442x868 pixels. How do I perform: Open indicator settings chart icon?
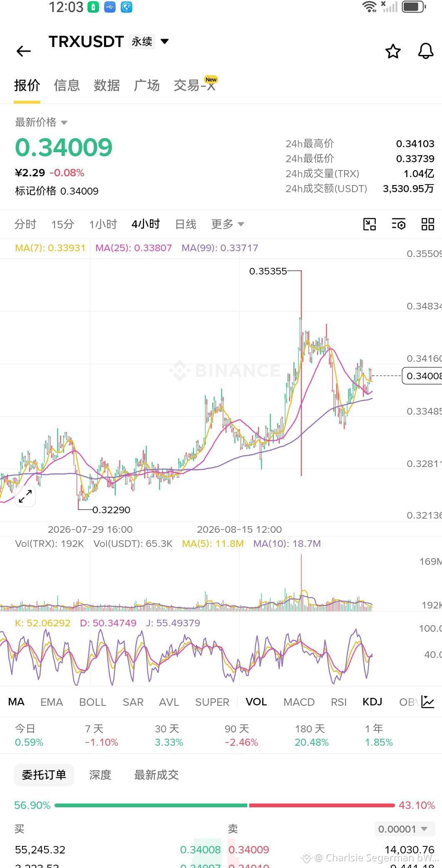(x=428, y=702)
